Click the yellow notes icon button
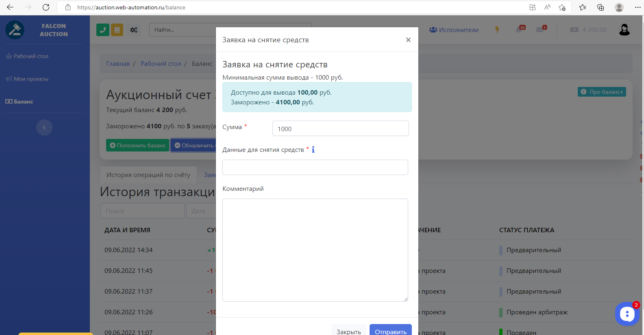This screenshot has width=644, height=335. 117,30
